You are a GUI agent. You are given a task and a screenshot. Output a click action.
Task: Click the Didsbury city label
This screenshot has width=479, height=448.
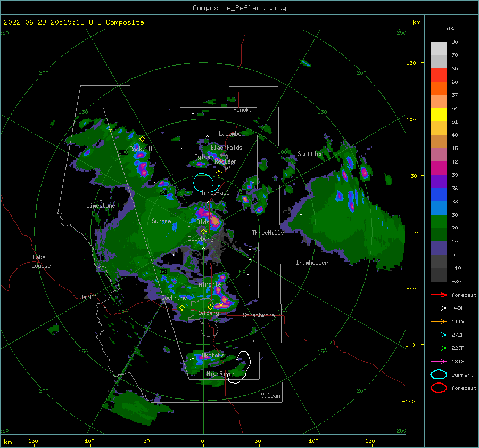pyautogui.click(x=201, y=239)
